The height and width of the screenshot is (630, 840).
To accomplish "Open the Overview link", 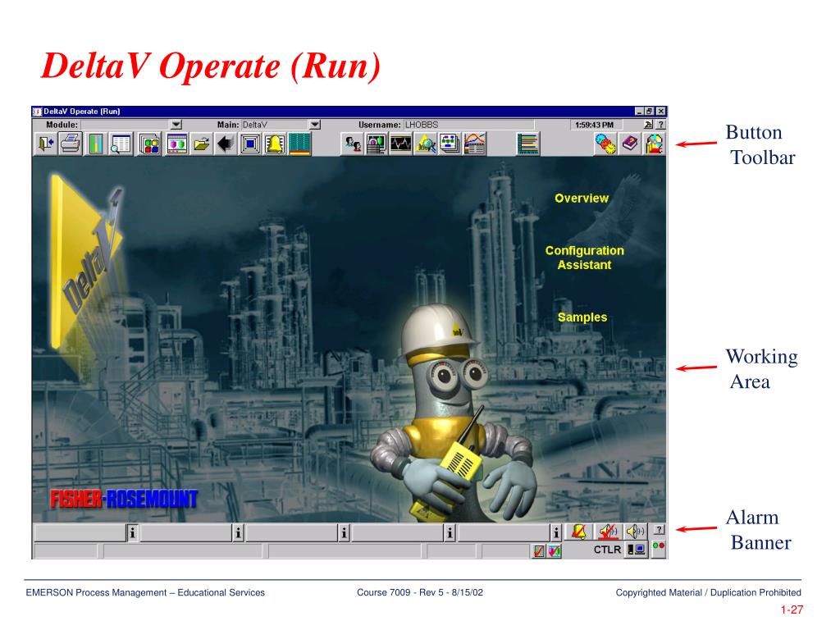I will (x=582, y=199).
